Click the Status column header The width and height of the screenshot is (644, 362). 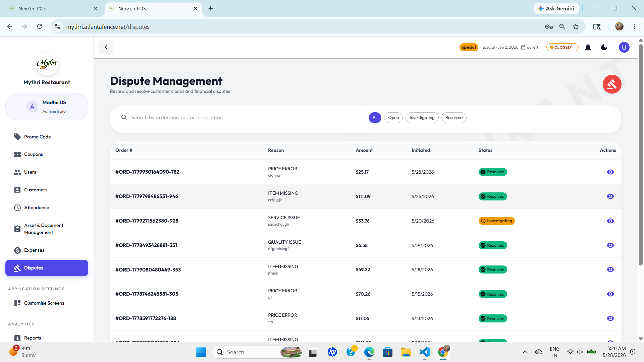click(x=485, y=150)
